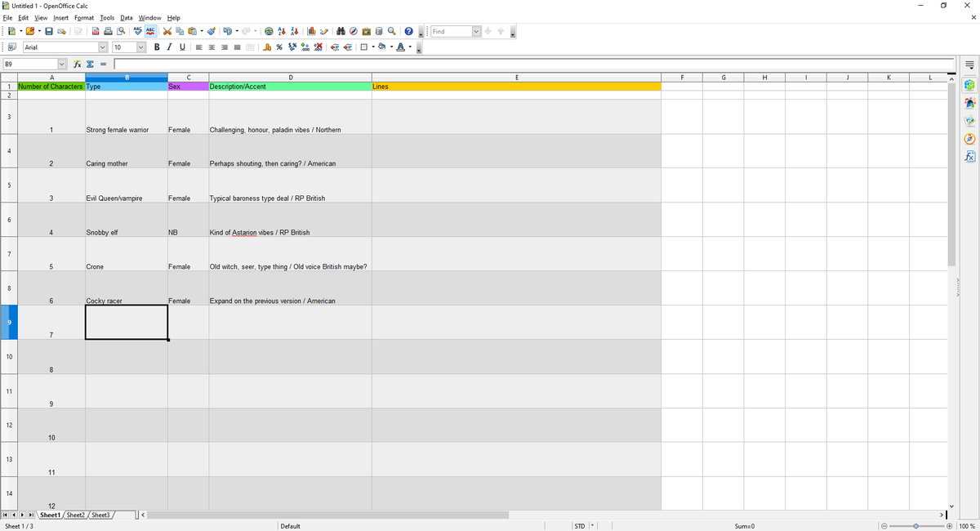980x531 pixels.
Task: Click the Copy icon in toolbar
Action: [x=180, y=31]
